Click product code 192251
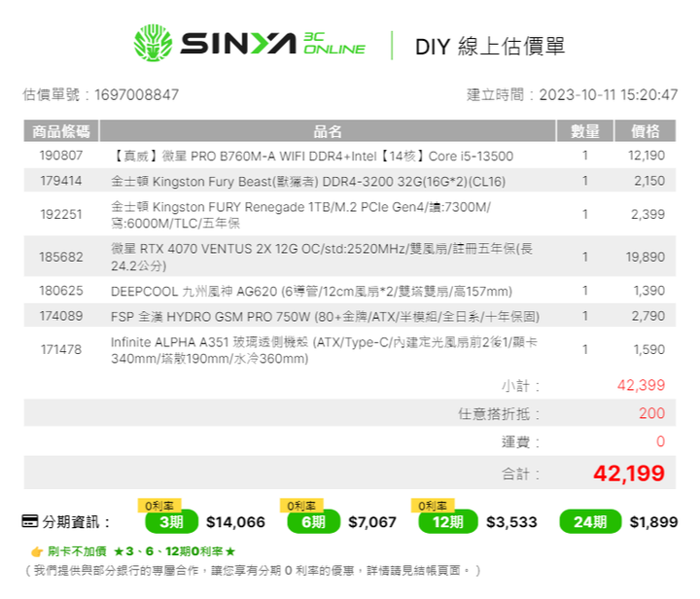 tap(61, 214)
